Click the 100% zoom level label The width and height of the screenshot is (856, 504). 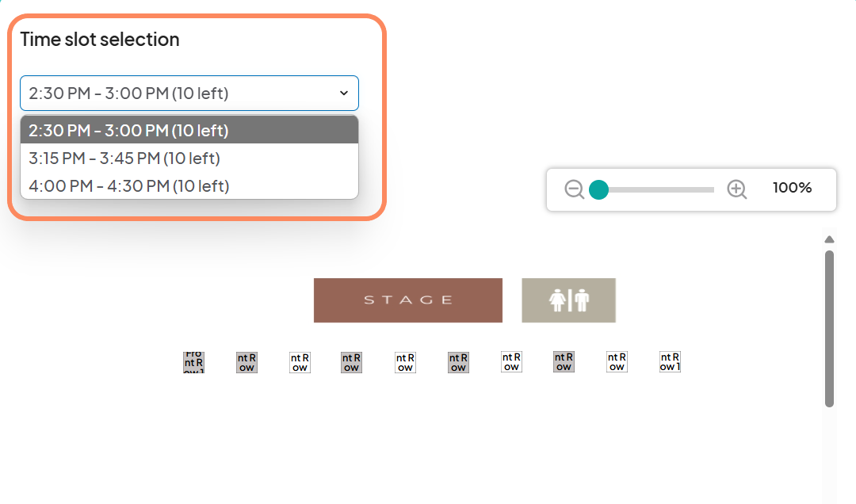tap(793, 189)
